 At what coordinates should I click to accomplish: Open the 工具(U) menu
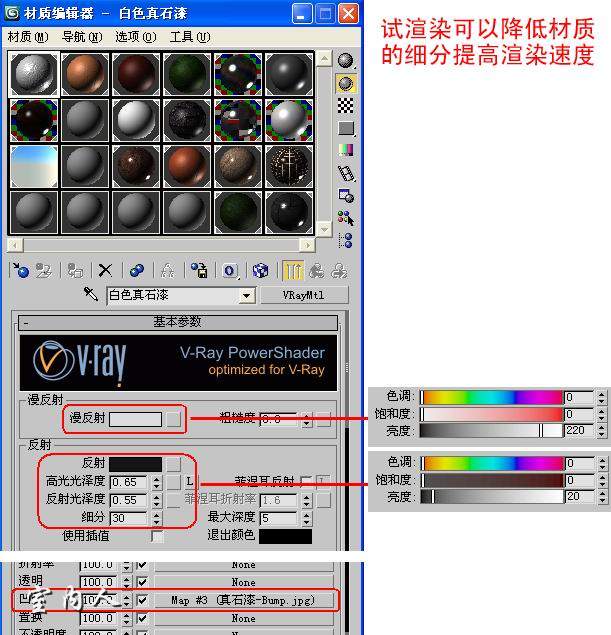[x=190, y=37]
